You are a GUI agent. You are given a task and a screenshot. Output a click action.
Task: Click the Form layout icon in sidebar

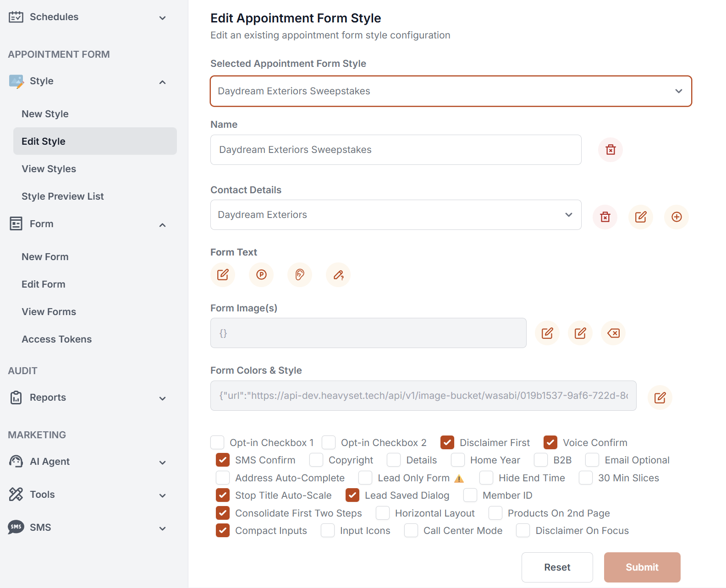coord(16,224)
